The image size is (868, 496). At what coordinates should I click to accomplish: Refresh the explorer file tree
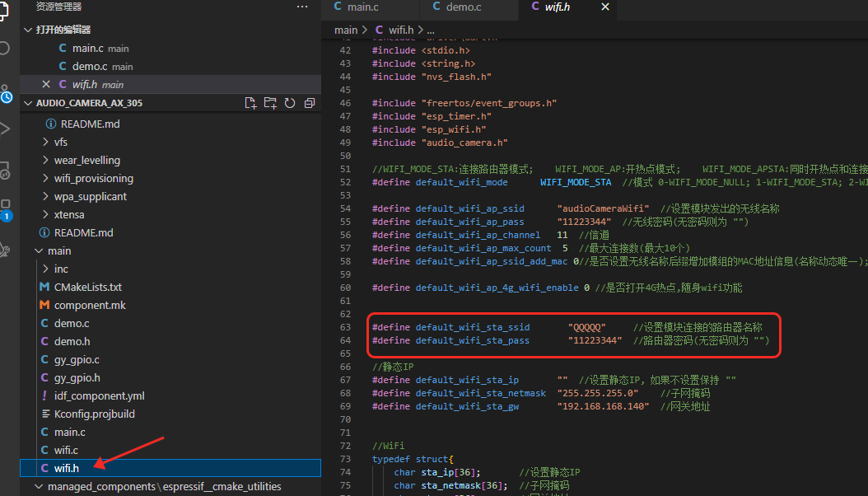tap(290, 103)
